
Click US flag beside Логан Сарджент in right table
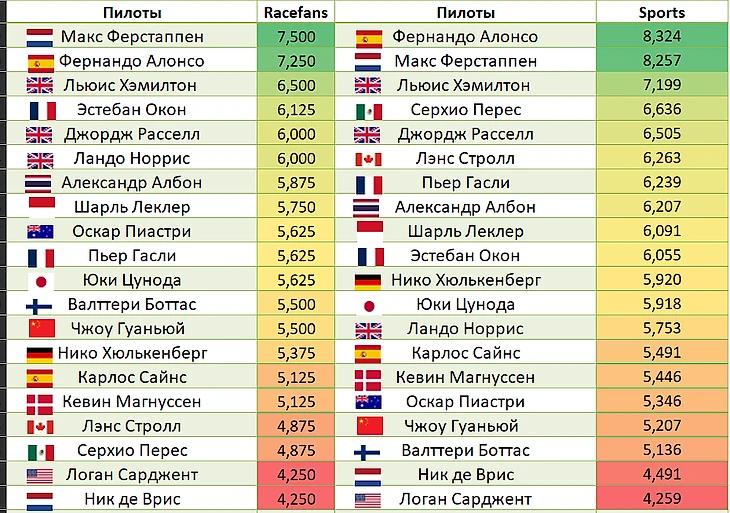click(x=369, y=499)
